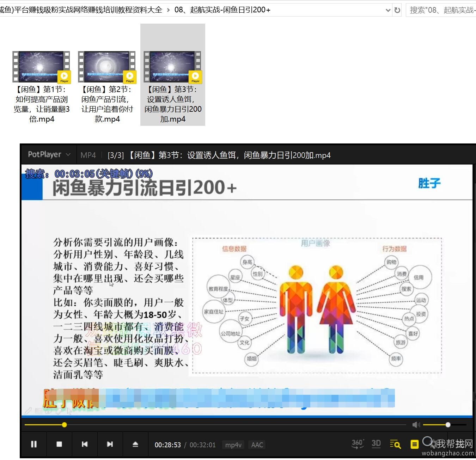Open the playlist search icon
The height and width of the screenshot is (460, 476).
click(x=396, y=444)
